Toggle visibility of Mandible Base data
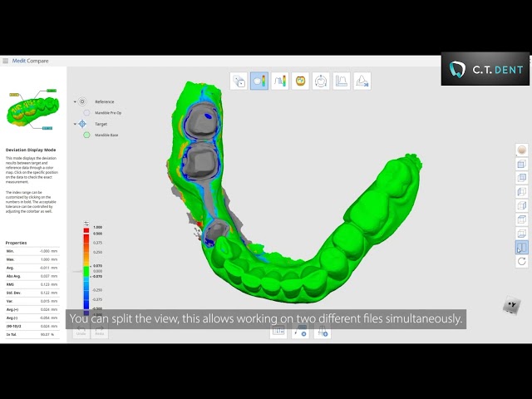532x399 pixels. pyautogui.click(x=86, y=135)
